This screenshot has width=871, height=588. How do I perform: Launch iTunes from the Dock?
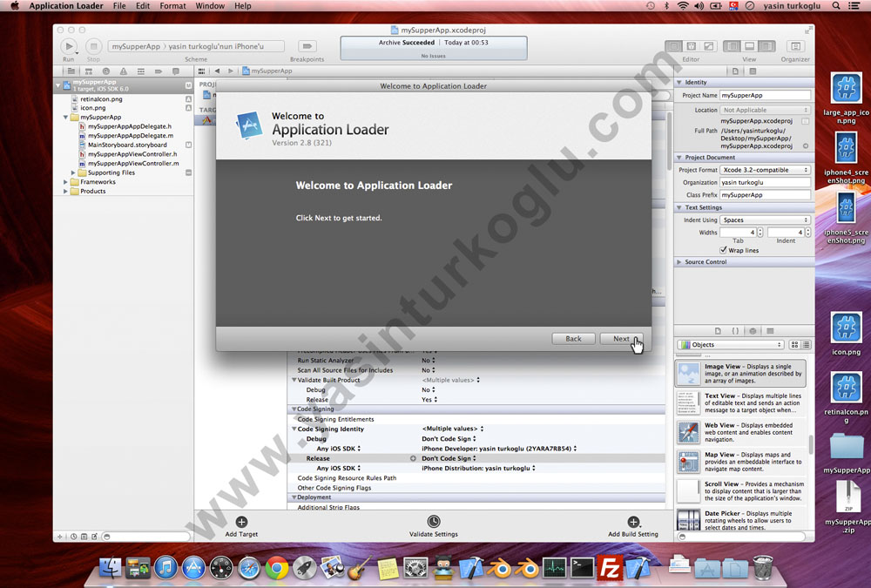click(165, 567)
